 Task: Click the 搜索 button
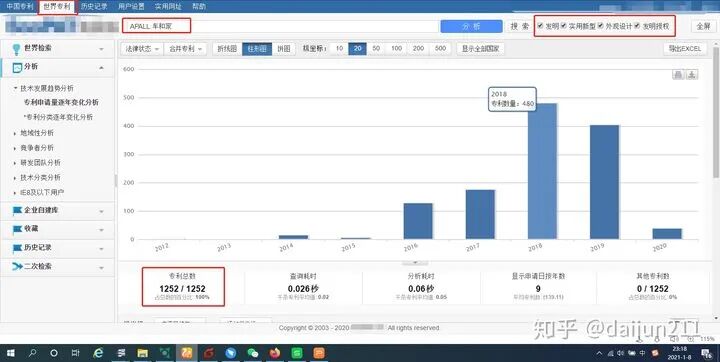pyautogui.click(x=520, y=26)
